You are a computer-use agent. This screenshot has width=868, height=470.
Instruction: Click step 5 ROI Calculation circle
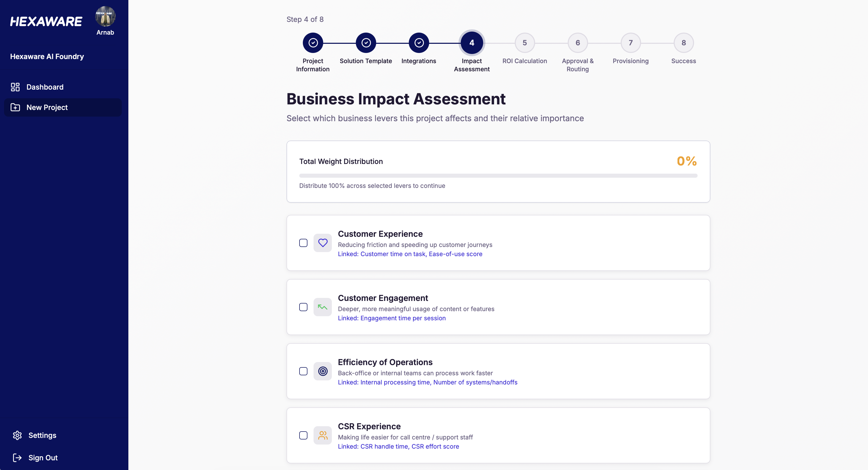[x=525, y=43]
